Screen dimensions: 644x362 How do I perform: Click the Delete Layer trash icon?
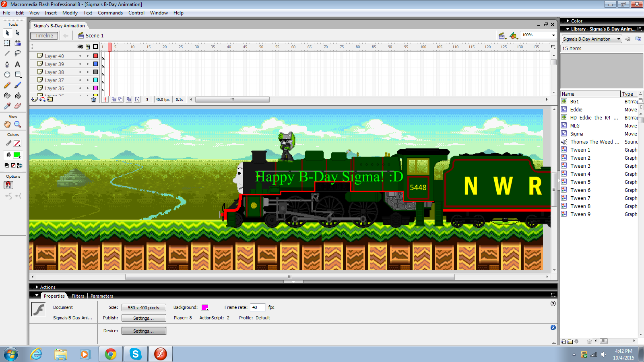click(94, 99)
